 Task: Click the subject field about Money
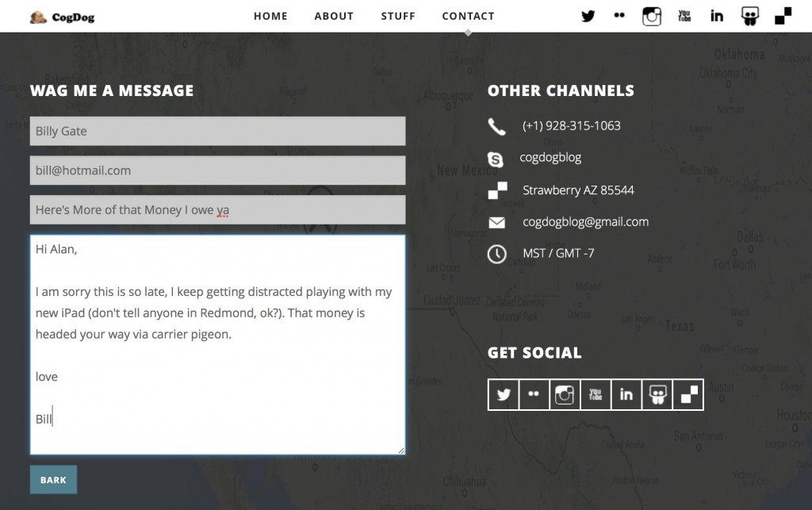[217, 209]
